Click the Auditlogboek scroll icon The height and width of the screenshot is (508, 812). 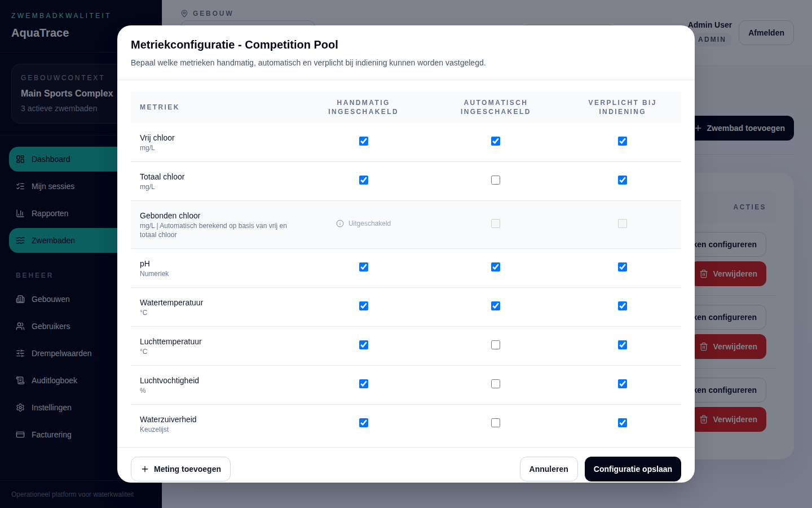click(x=20, y=380)
